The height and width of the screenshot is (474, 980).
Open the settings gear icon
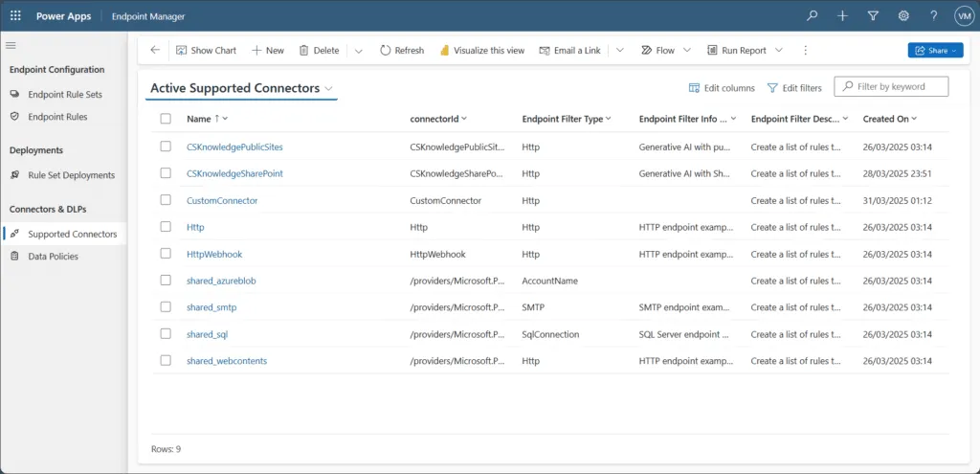click(903, 16)
